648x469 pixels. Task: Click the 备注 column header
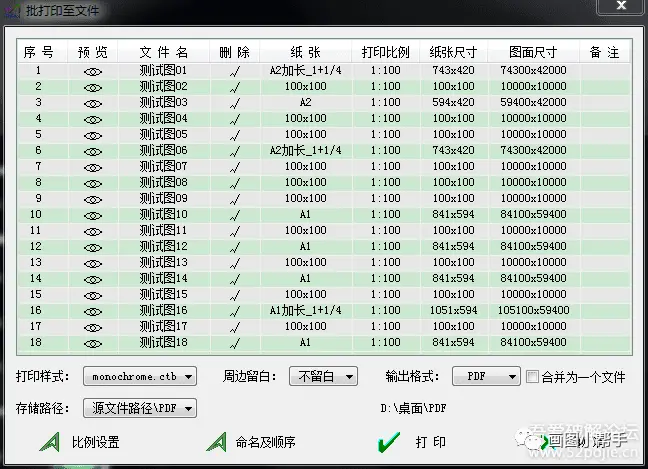click(605, 52)
